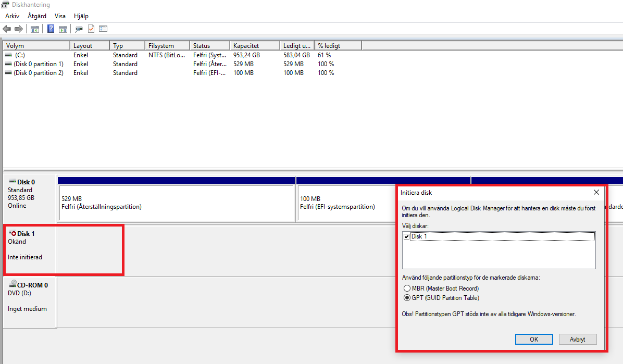Sort by the Kapacitet column header
This screenshot has height=364, width=623.
tap(255, 46)
